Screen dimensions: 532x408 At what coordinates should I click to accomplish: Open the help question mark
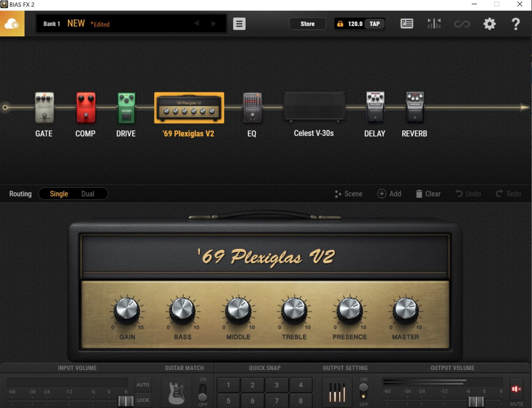pos(516,24)
